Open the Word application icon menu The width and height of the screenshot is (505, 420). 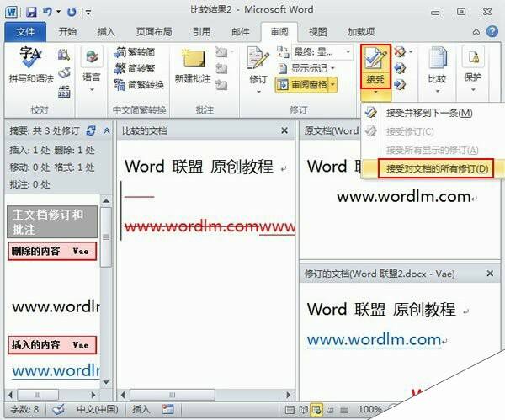[x=12, y=13]
